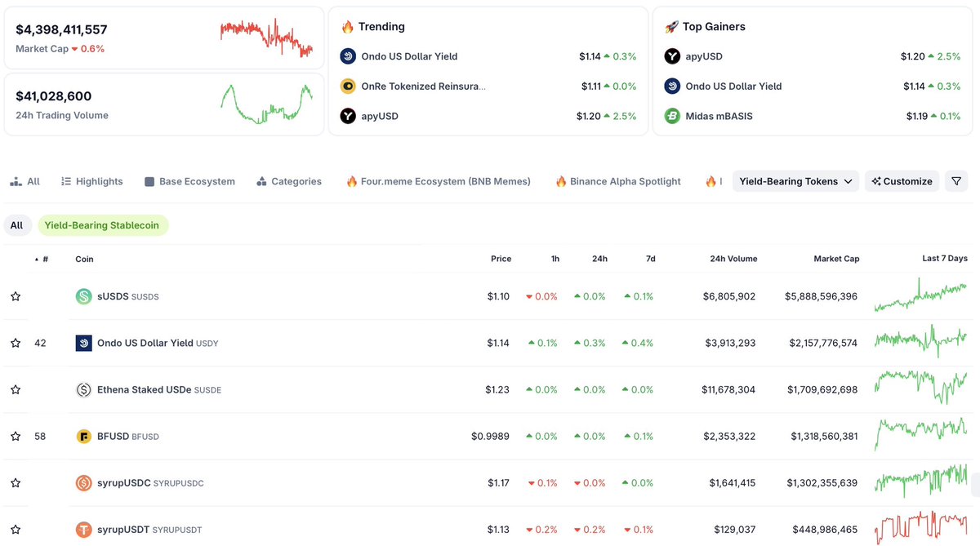
Task: Expand Yield-Bearing Tokens dropdown
Action: 795,181
